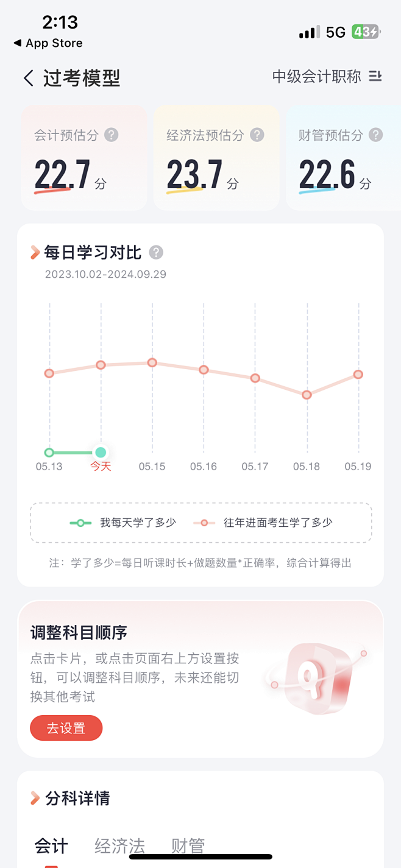This screenshot has width=401, height=868.
Task: Select the 会计 tab
Action: click(x=51, y=845)
